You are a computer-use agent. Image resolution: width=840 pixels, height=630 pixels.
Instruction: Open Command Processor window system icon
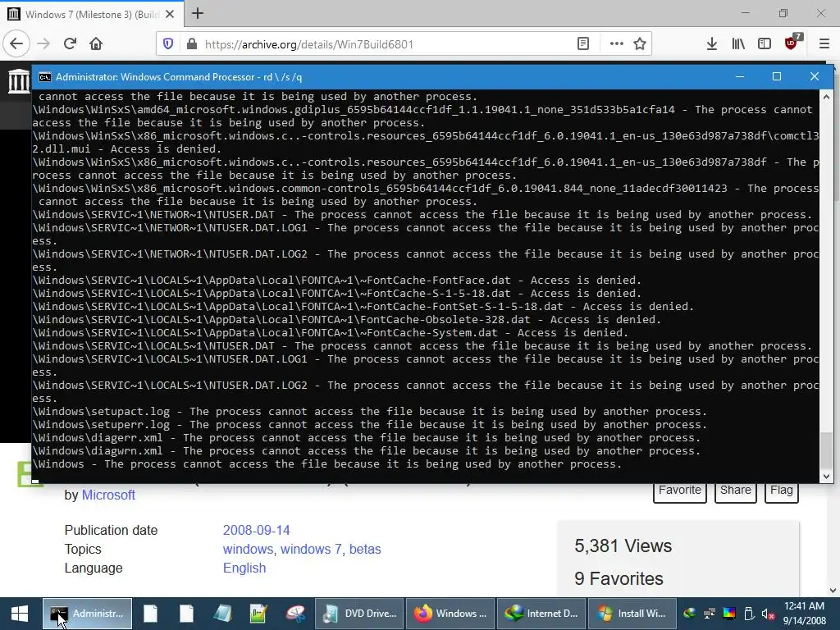45,77
